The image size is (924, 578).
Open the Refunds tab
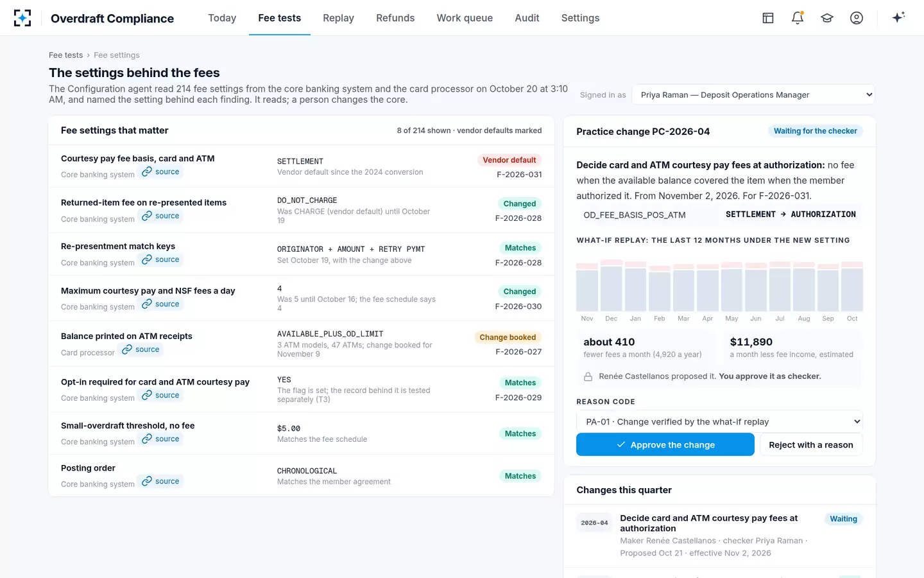pos(395,18)
